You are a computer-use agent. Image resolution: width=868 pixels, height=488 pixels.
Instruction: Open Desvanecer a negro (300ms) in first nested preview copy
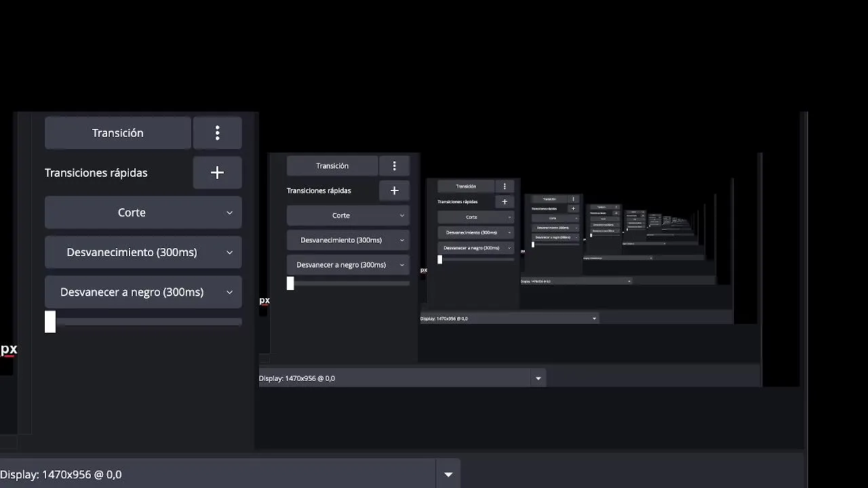point(348,265)
